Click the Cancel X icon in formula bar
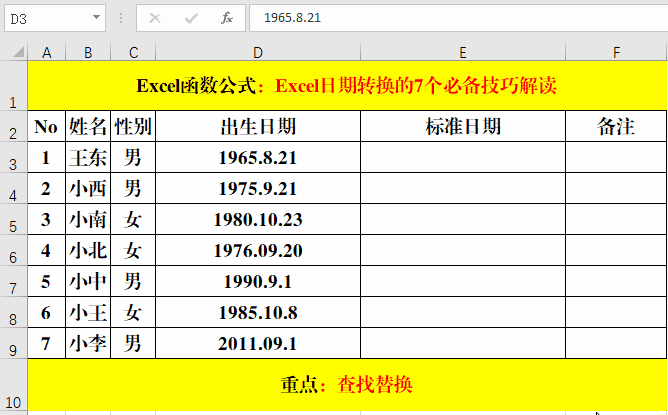This screenshot has width=668, height=415. pos(155,18)
